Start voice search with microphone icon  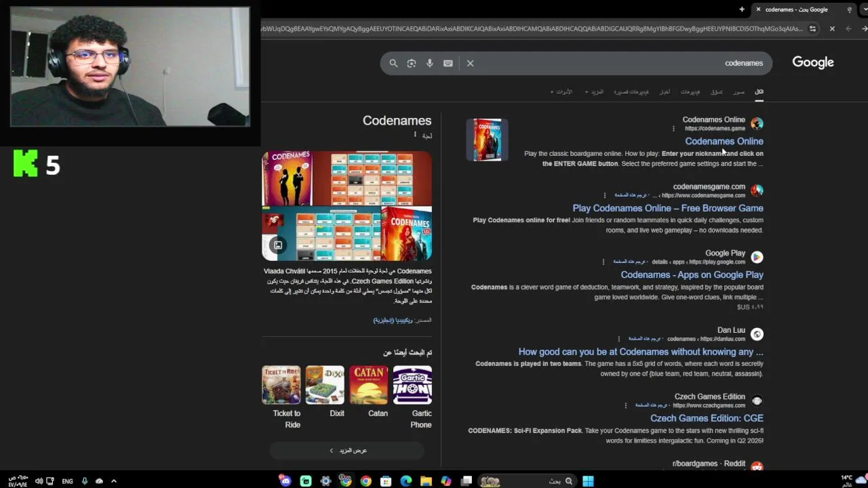tap(430, 63)
